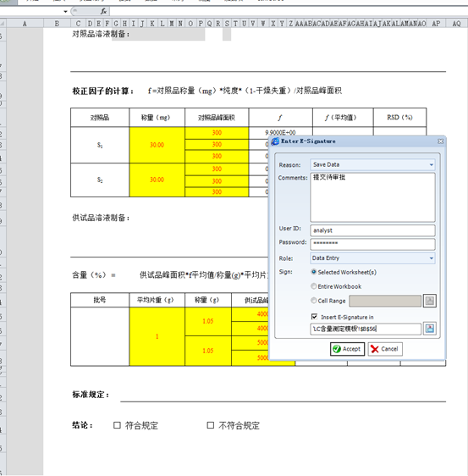The height and width of the screenshot is (476, 468).
Task: Click the fx insert function icon
Action: (103, 11)
